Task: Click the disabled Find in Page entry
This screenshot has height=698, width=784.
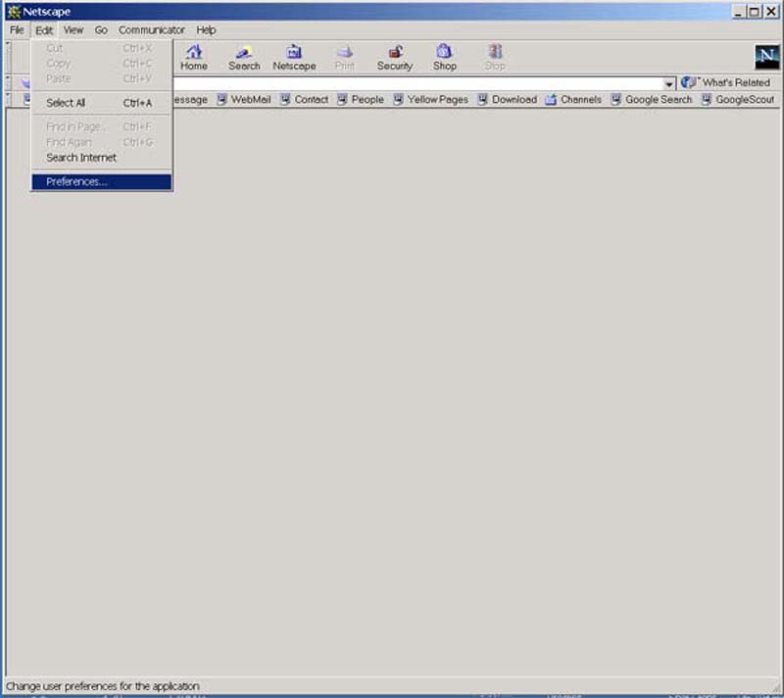Action: [x=102, y=127]
